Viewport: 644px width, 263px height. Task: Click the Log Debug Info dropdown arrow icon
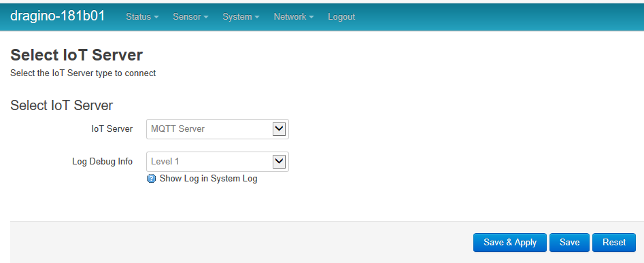pyautogui.click(x=279, y=162)
